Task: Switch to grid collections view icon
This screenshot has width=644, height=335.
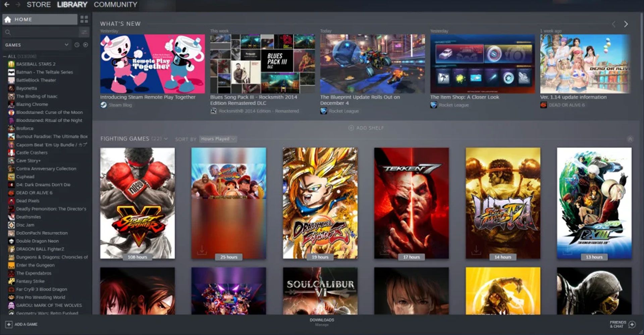Action: pyautogui.click(x=84, y=19)
